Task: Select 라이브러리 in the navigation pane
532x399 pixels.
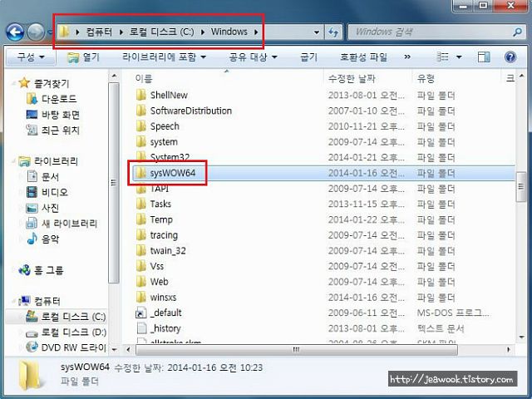Action: point(56,161)
